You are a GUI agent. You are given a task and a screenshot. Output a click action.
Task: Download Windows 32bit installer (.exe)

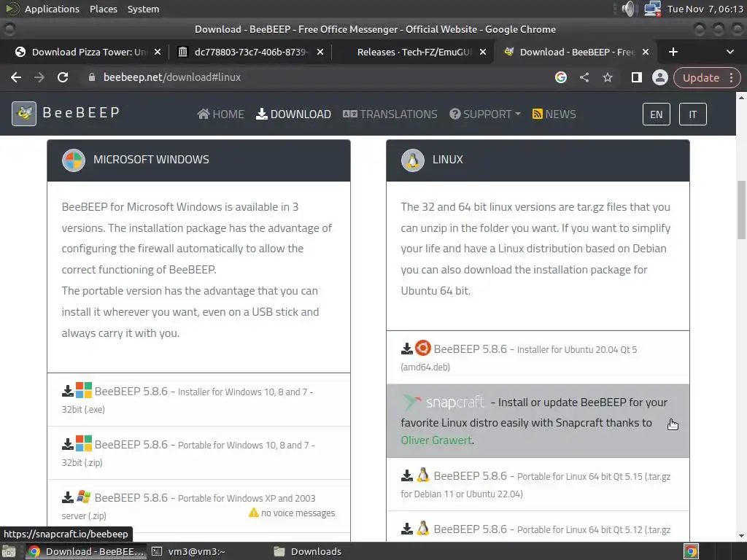198,400
